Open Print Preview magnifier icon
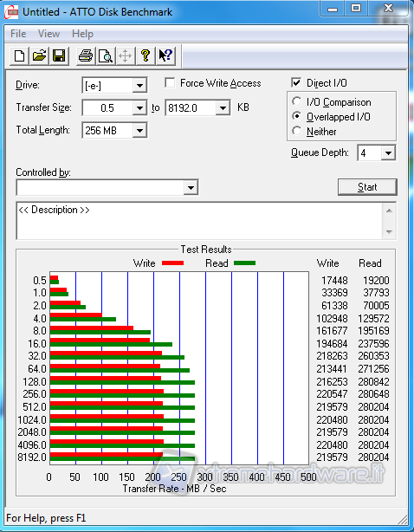Screen dimensions: 414x532 [106, 56]
